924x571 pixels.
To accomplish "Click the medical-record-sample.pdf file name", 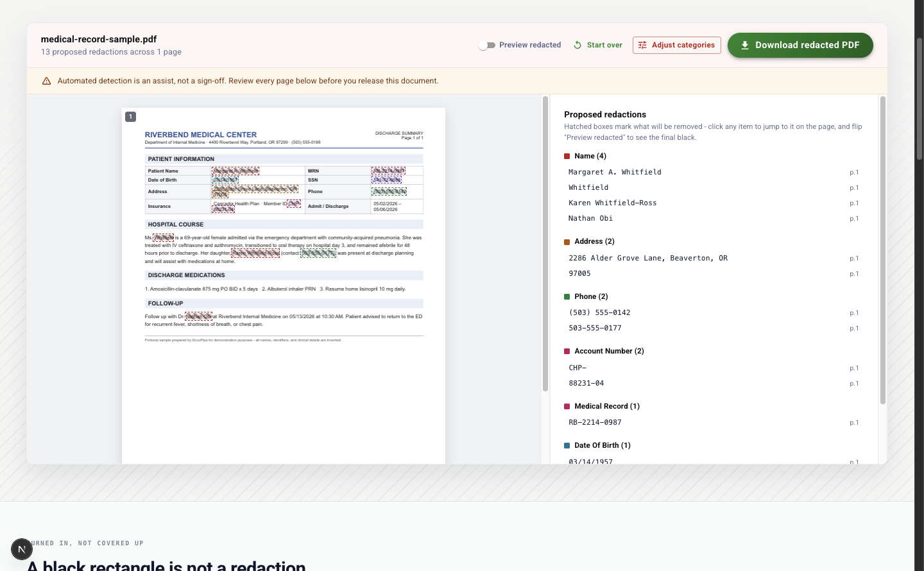I will (x=99, y=39).
